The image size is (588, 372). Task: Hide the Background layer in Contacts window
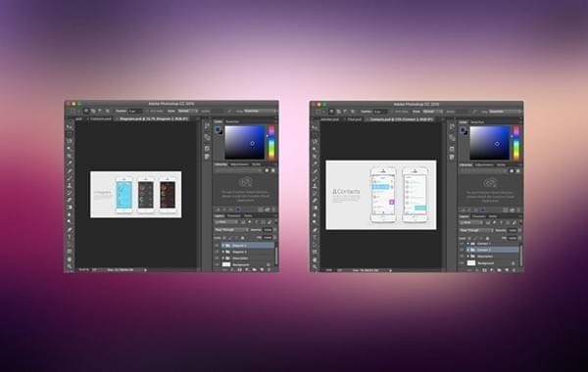click(x=462, y=263)
